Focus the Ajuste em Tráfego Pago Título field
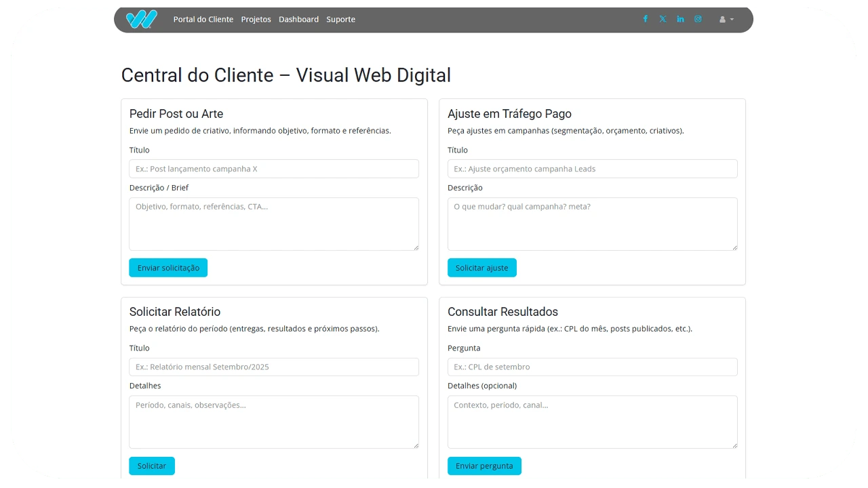 click(x=592, y=169)
